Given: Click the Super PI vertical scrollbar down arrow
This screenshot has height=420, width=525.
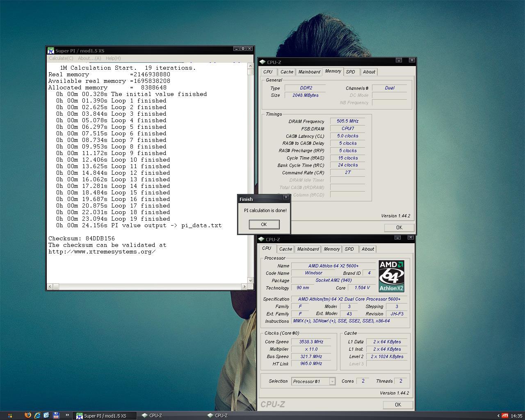Looking at the screenshot, I should tap(250, 281).
